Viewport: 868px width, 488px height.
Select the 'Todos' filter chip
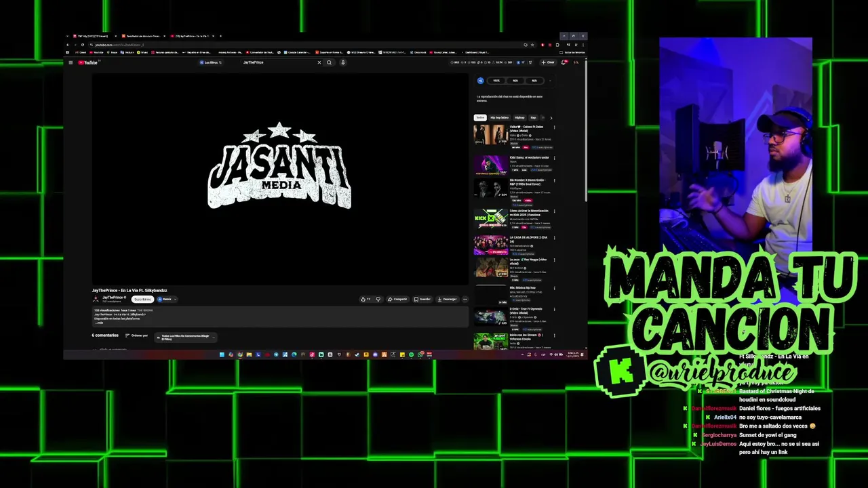[480, 117]
